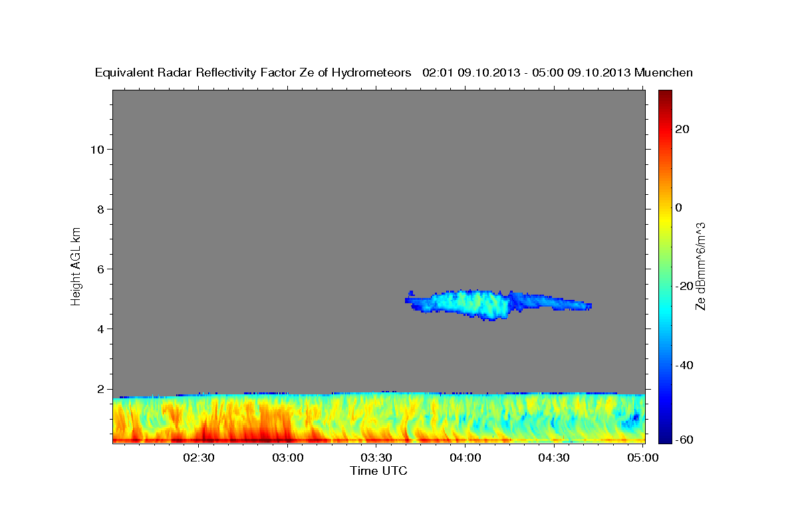Click the 03:00 time tick label
The image size is (798, 532).
pos(288,458)
